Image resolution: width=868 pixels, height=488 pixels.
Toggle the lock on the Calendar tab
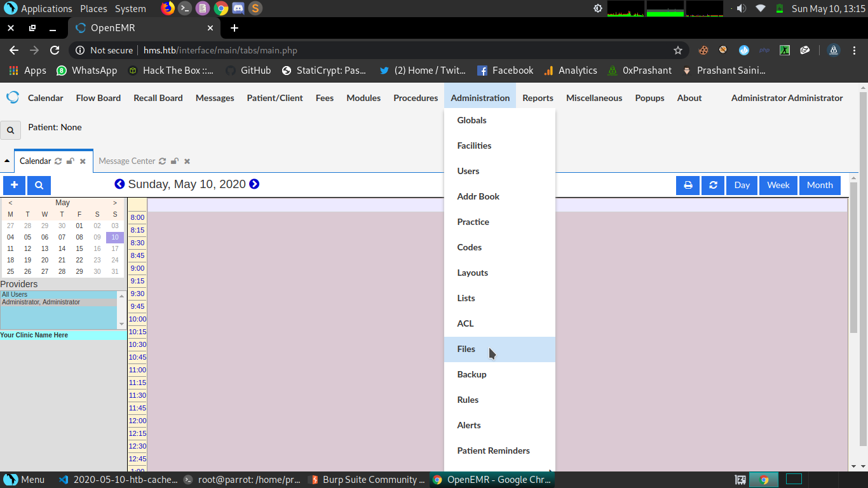71,161
